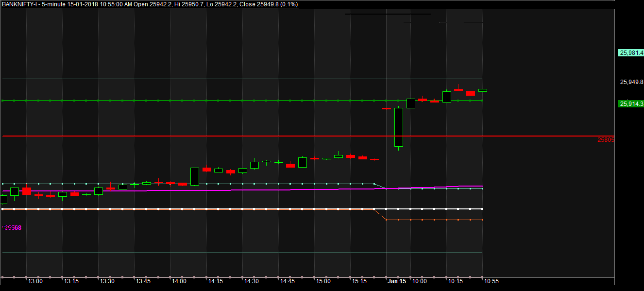Click the 25,981.4 price label
This screenshot has height=291, width=644.
631,53
